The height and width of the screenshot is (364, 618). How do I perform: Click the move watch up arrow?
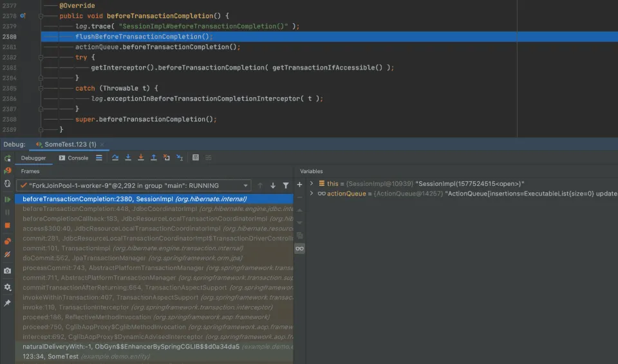pyautogui.click(x=299, y=210)
